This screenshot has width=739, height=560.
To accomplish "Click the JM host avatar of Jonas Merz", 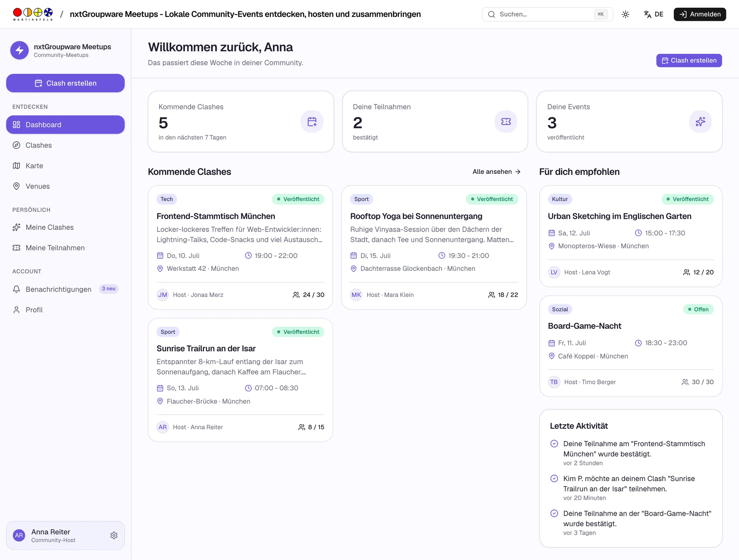I will (163, 295).
